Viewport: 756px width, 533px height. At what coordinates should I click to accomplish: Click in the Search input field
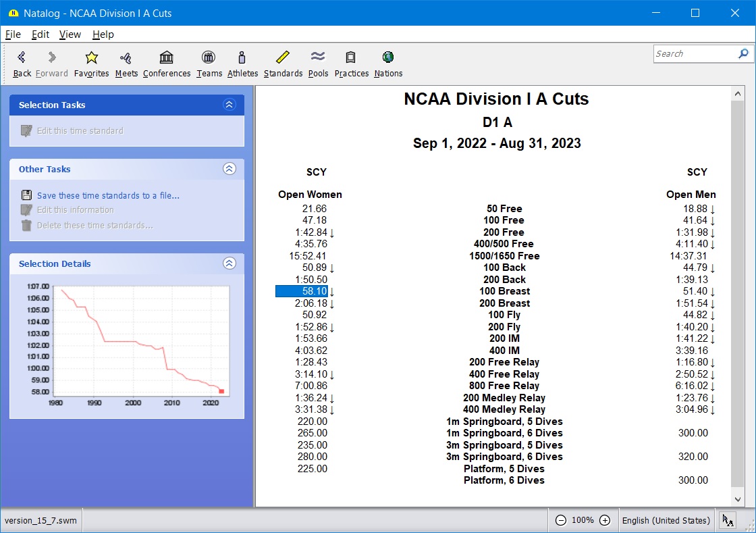coord(694,54)
